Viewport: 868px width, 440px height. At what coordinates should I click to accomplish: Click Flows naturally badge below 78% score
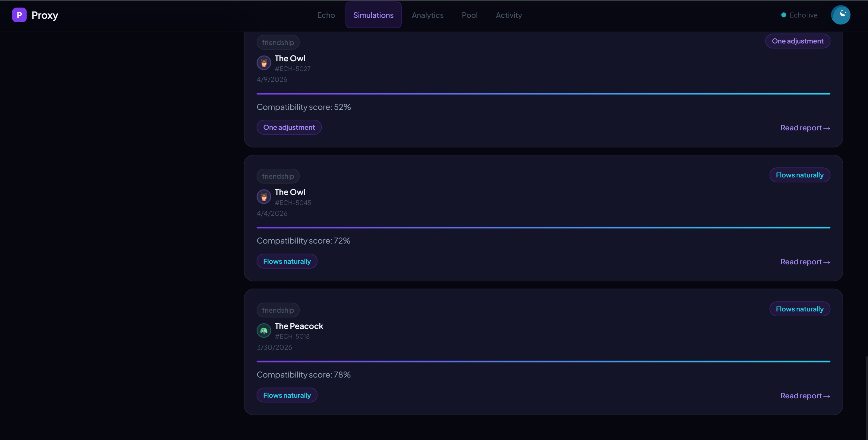(x=287, y=395)
